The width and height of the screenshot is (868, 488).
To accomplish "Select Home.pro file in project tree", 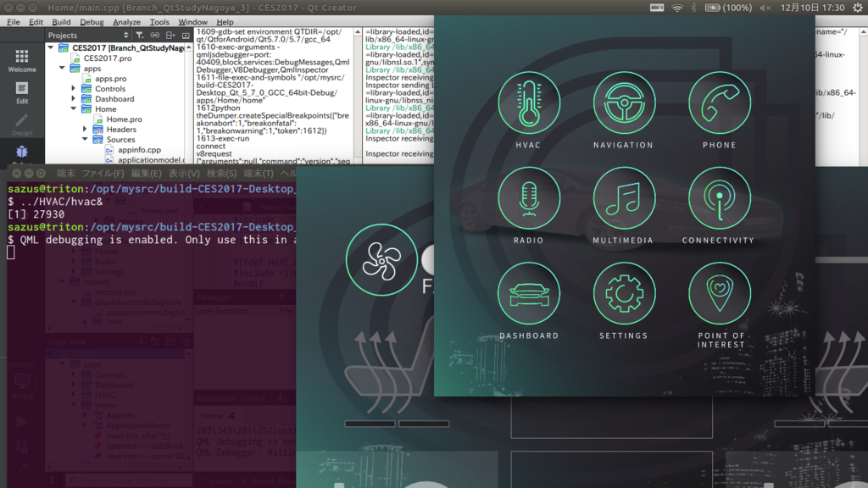I will (x=124, y=119).
